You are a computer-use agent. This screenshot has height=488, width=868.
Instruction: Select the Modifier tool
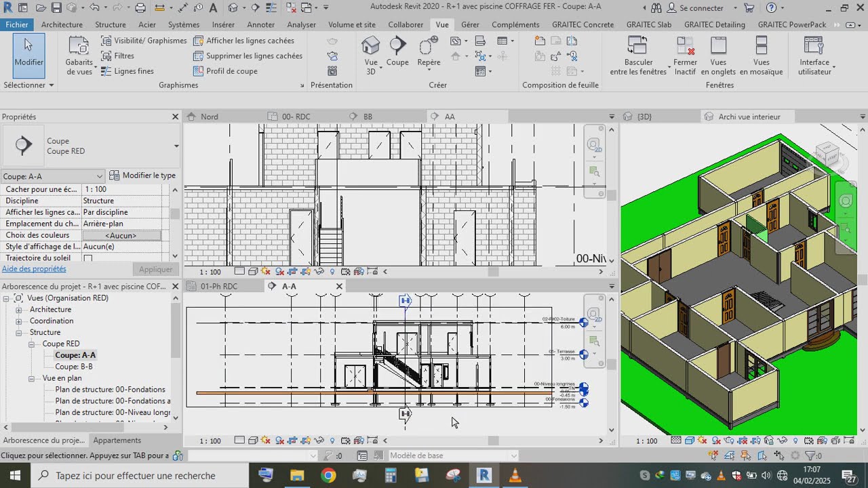pyautogui.click(x=28, y=54)
